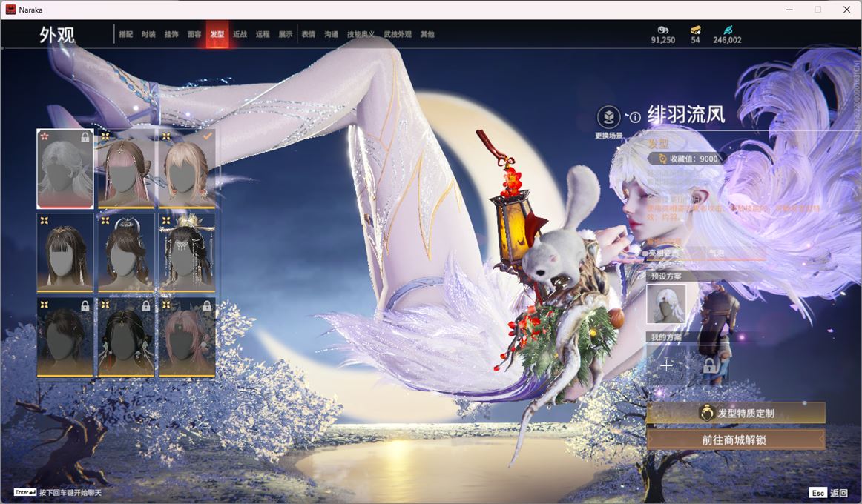Click the locked scheme slot under 我的方案
This screenshot has height=504, width=862.
(710, 365)
